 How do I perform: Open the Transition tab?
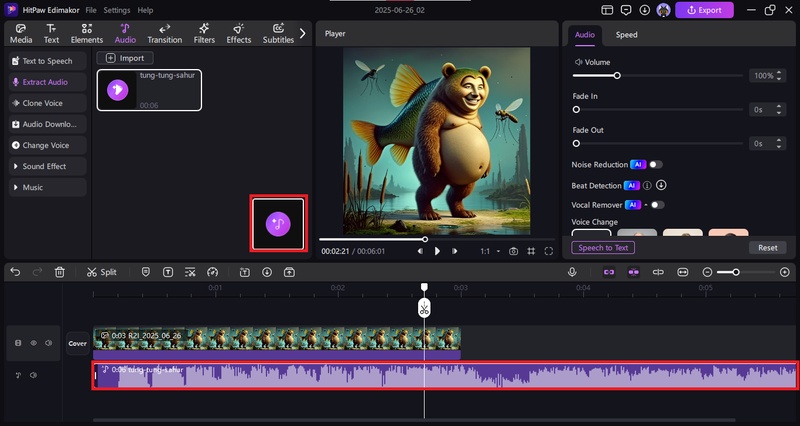tap(164, 34)
